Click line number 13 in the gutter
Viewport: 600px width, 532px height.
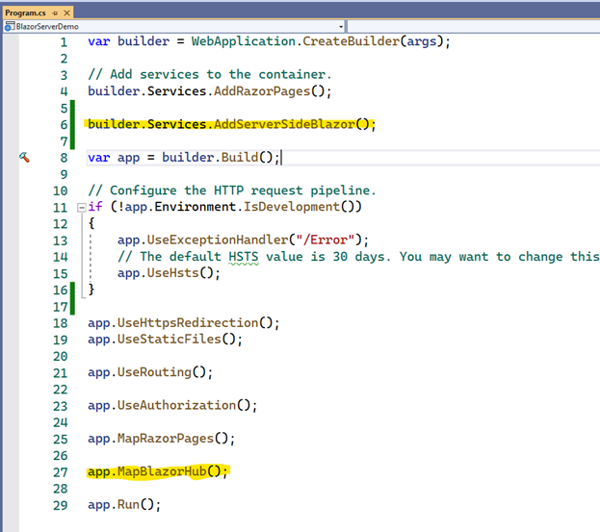tap(60, 241)
